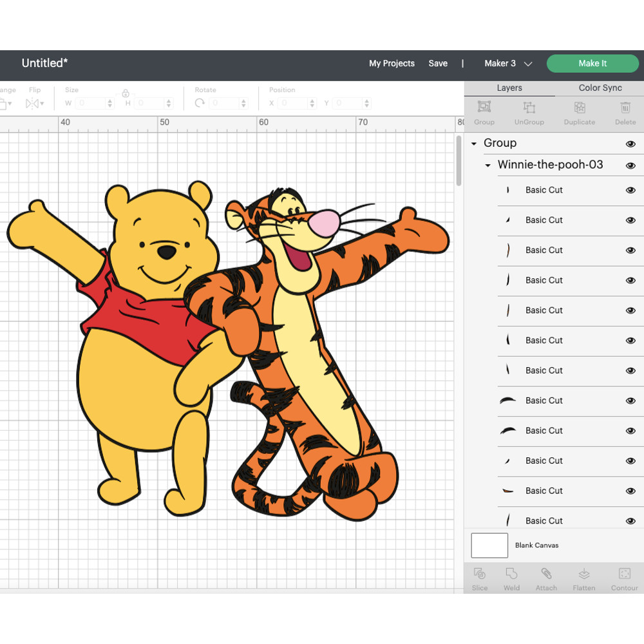Click the Flatten tool icon
The height and width of the screenshot is (644, 644).
point(583,578)
